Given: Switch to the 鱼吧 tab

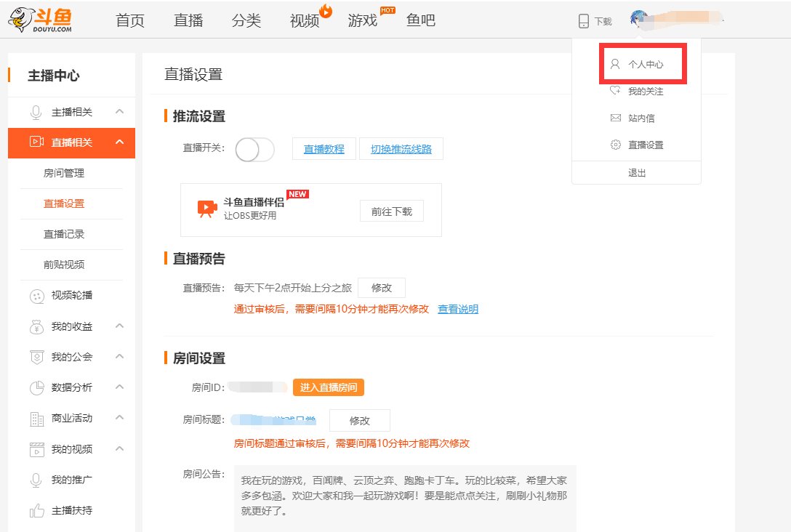Looking at the screenshot, I should coord(420,20).
